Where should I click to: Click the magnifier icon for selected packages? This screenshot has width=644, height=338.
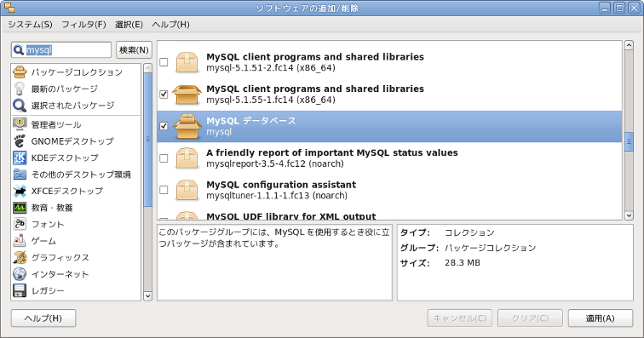click(20, 105)
